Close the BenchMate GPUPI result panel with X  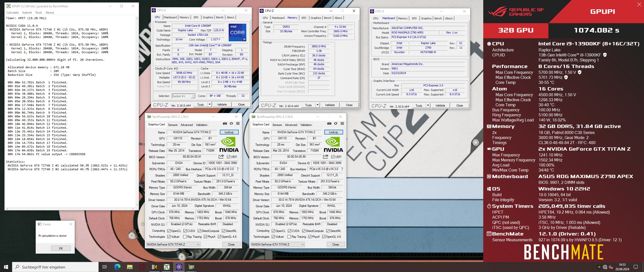click(x=639, y=4)
